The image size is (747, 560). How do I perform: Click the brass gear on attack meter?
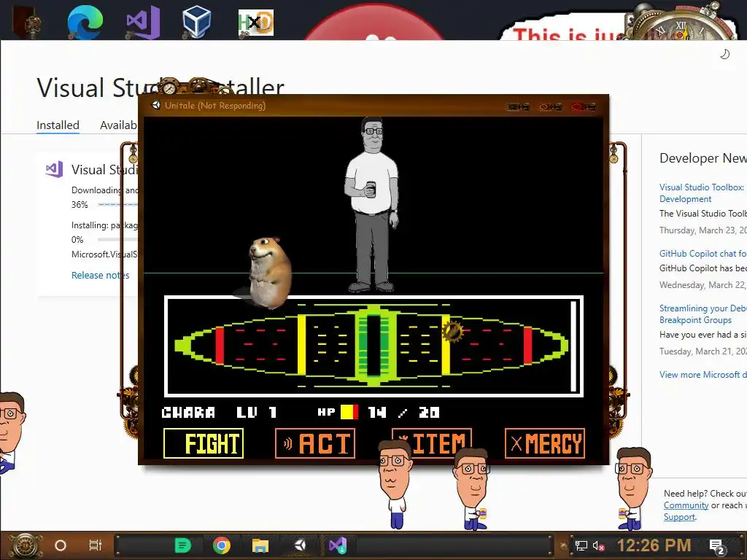(x=452, y=332)
